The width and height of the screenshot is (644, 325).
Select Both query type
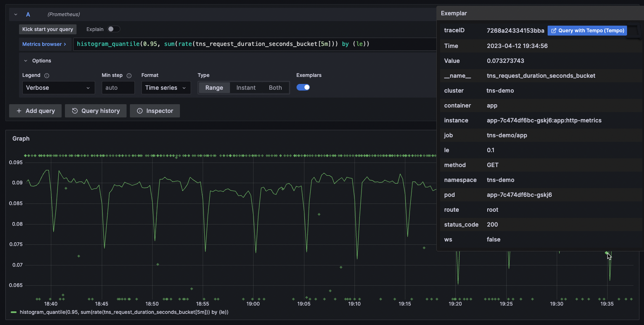click(x=275, y=88)
